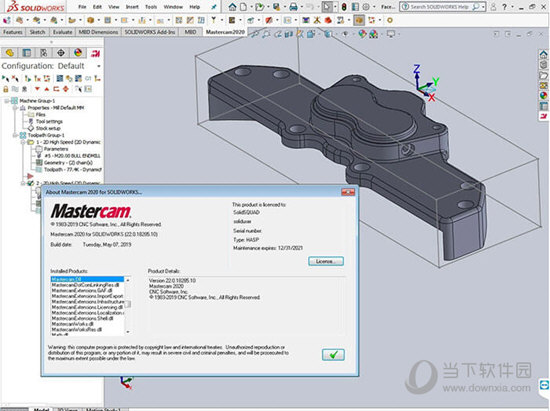Click the Apply Scene icon in view toolbar
550x411 pixels.
click(x=374, y=34)
